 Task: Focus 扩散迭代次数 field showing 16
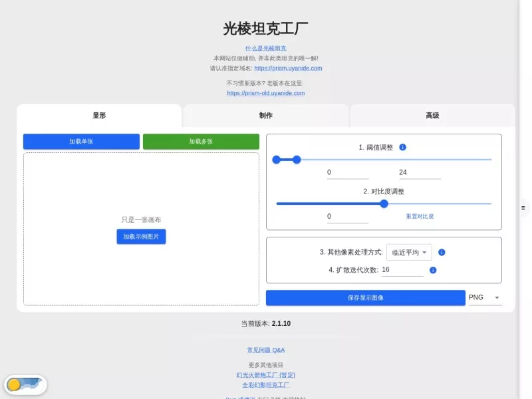click(402, 270)
